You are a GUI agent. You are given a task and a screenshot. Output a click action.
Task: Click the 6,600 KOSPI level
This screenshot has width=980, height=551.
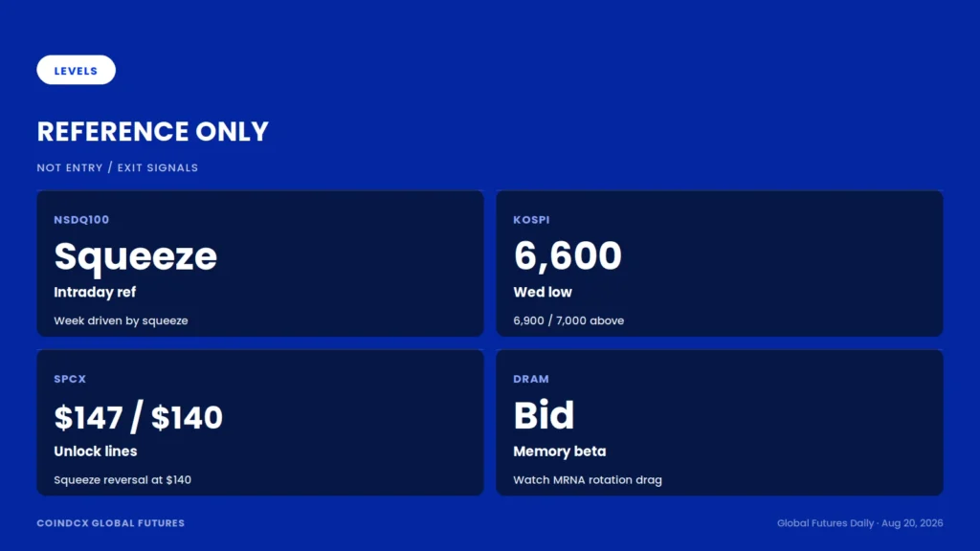click(x=568, y=256)
